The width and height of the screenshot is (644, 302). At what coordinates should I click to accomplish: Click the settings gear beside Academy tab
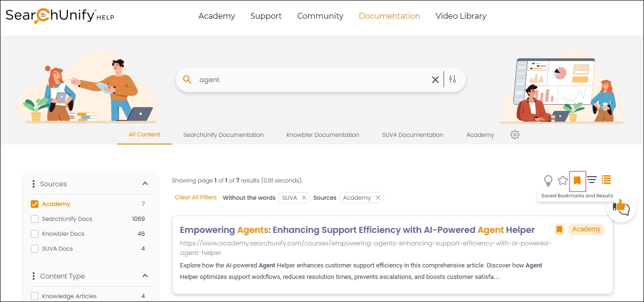[x=515, y=135]
